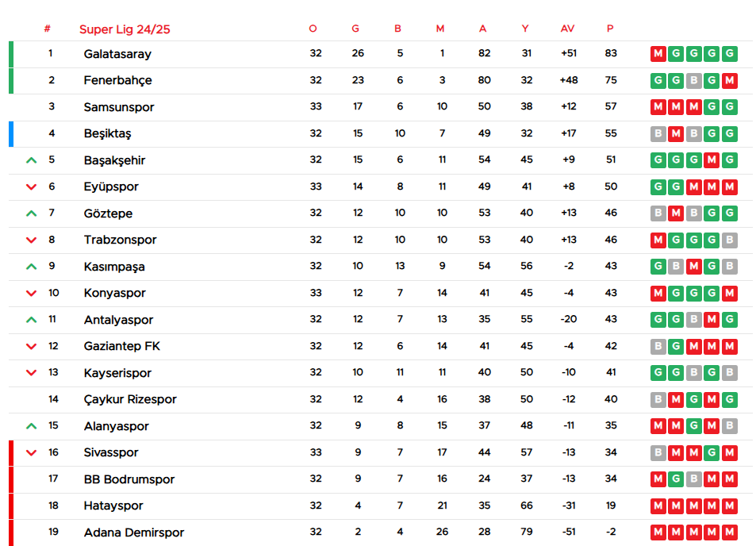Open the Trabzonspor team link
The width and height of the screenshot is (756, 546).
(x=120, y=240)
